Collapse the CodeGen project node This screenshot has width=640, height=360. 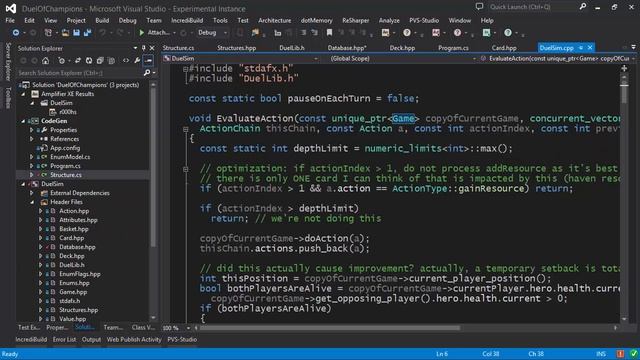tap(23, 121)
